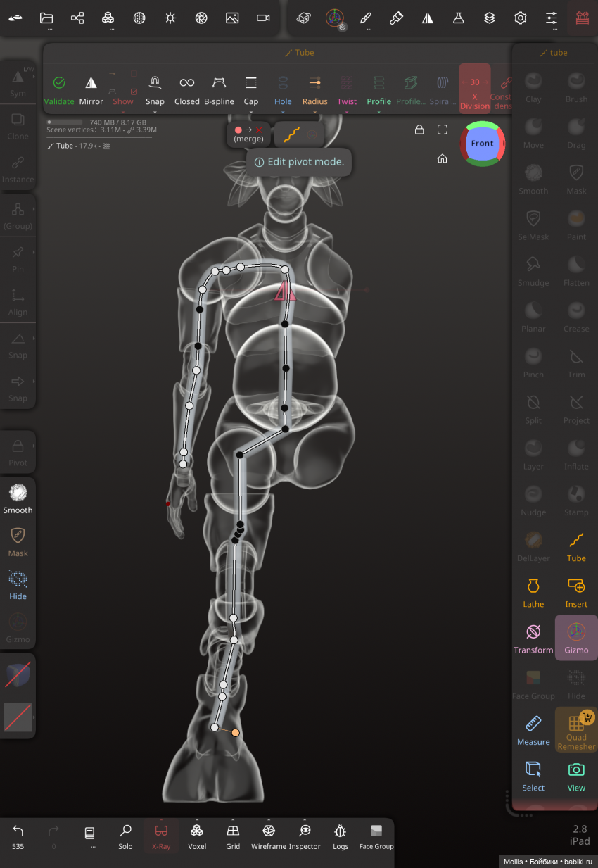Image resolution: width=598 pixels, height=868 pixels.
Task: Click the Smooth brush on left sidebar
Action: [x=18, y=498]
